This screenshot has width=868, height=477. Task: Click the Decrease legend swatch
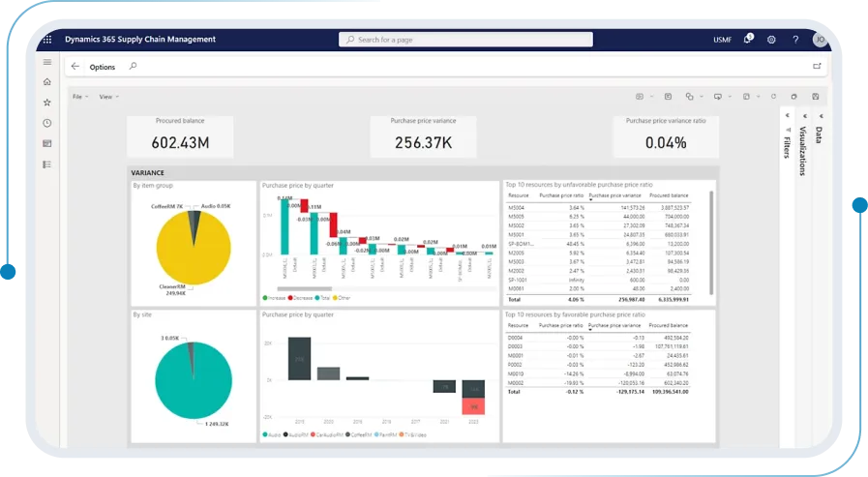[290, 298]
